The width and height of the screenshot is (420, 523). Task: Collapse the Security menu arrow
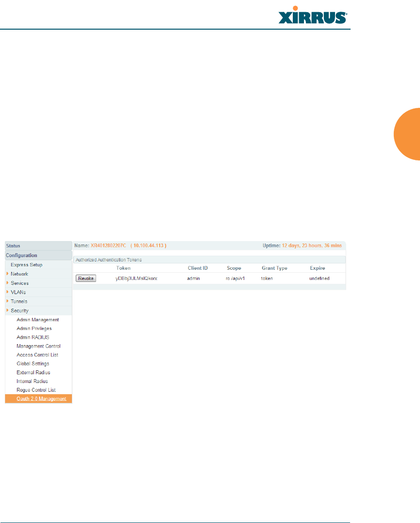click(7, 310)
